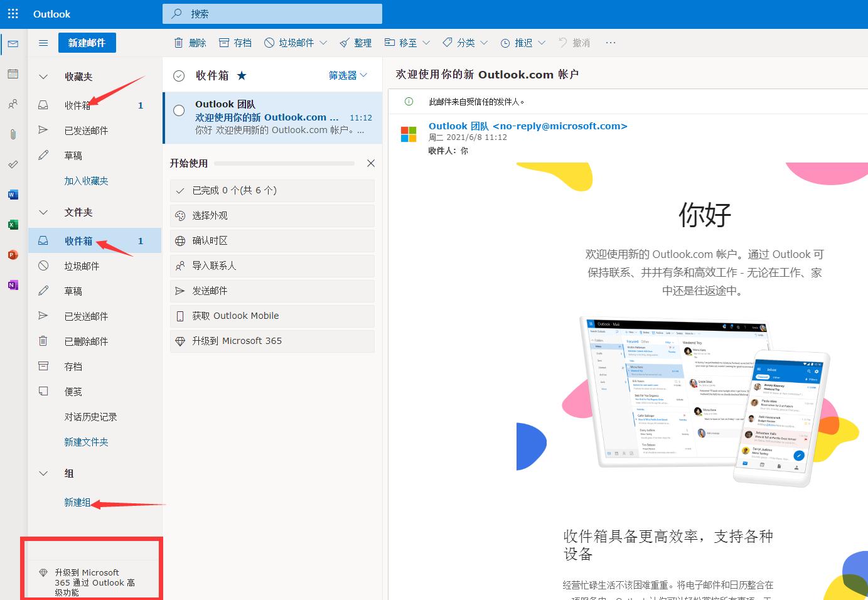
Task: Click the 新建组 link under 组
Action: point(77,502)
